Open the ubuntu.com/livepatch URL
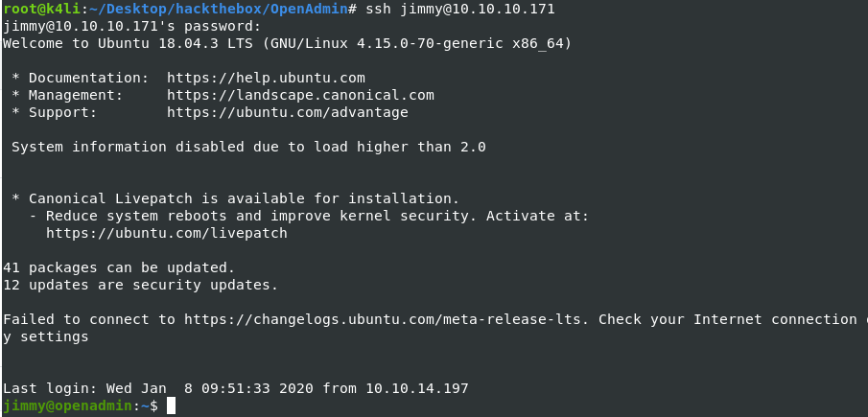This screenshot has width=868, height=417. (x=167, y=233)
